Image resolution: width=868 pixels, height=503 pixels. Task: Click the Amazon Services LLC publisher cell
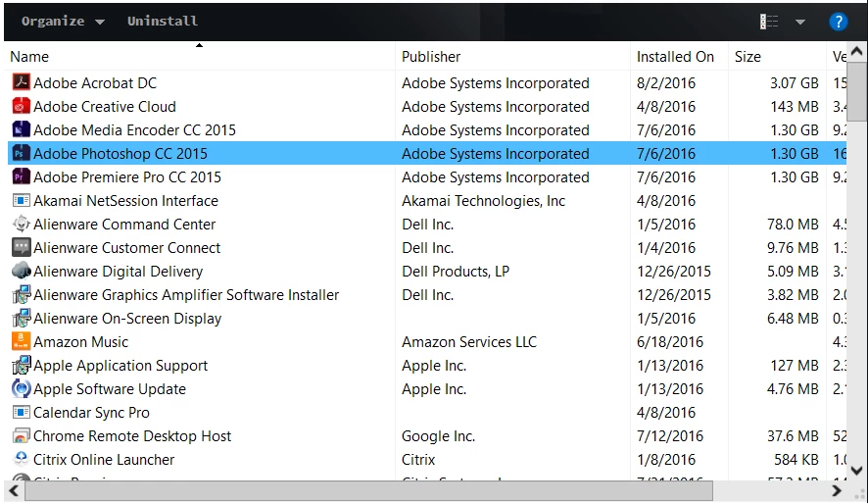[x=469, y=342]
